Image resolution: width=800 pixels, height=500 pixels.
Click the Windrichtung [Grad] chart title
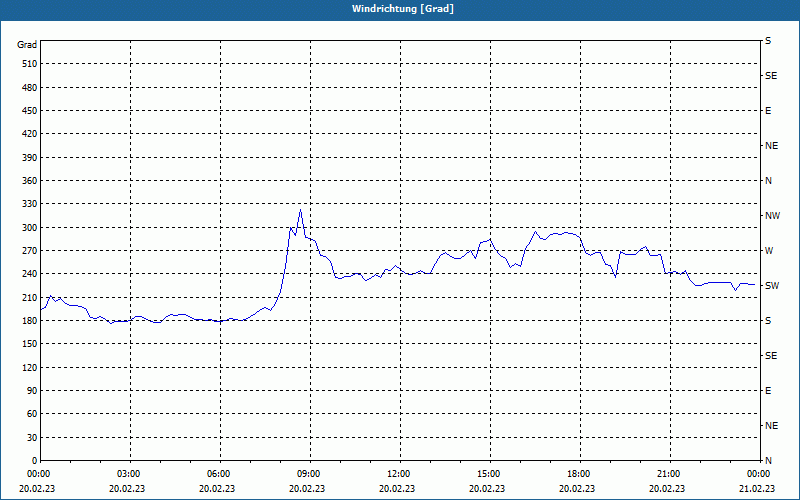tap(403, 9)
